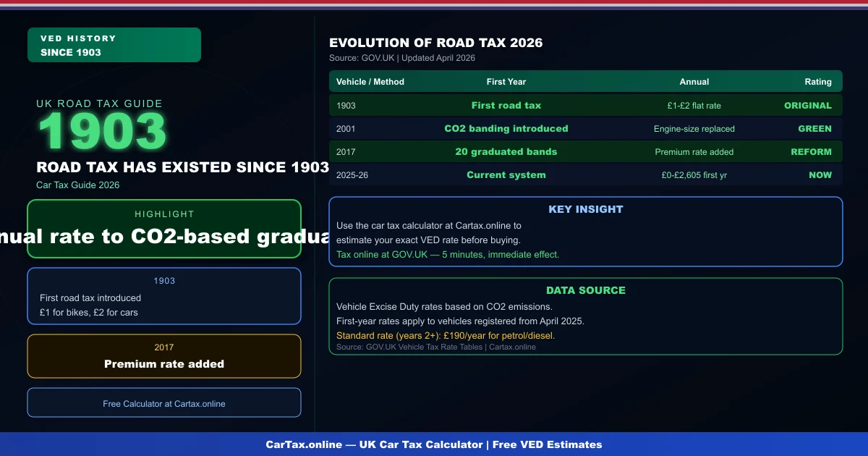This screenshot has height=456, width=868.
Task: Switch to the Annual column header
Action: 694,81
